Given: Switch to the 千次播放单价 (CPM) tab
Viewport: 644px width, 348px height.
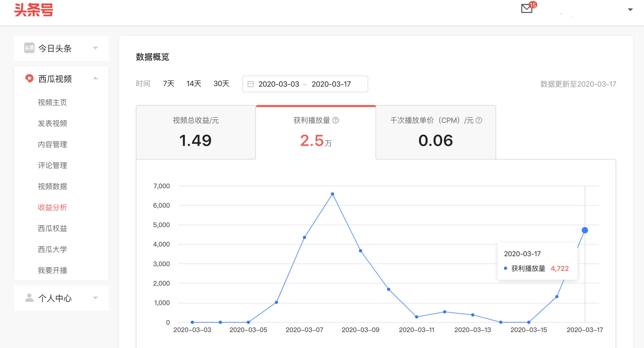Looking at the screenshot, I should coord(436,132).
